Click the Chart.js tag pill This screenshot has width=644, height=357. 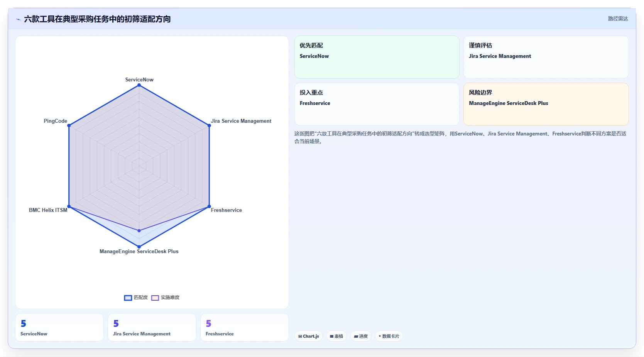click(x=309, y=336)
